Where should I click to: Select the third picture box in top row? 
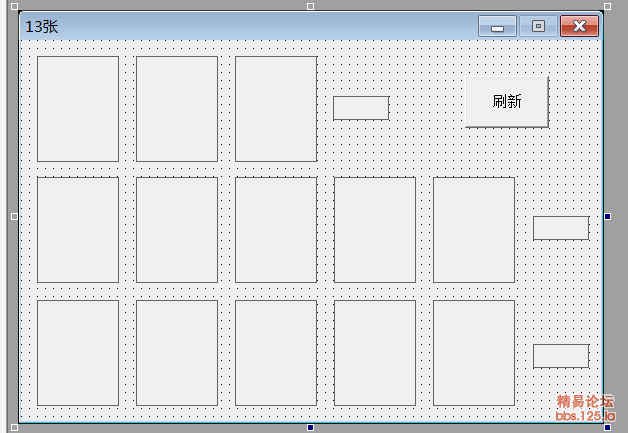click(276, 109)
